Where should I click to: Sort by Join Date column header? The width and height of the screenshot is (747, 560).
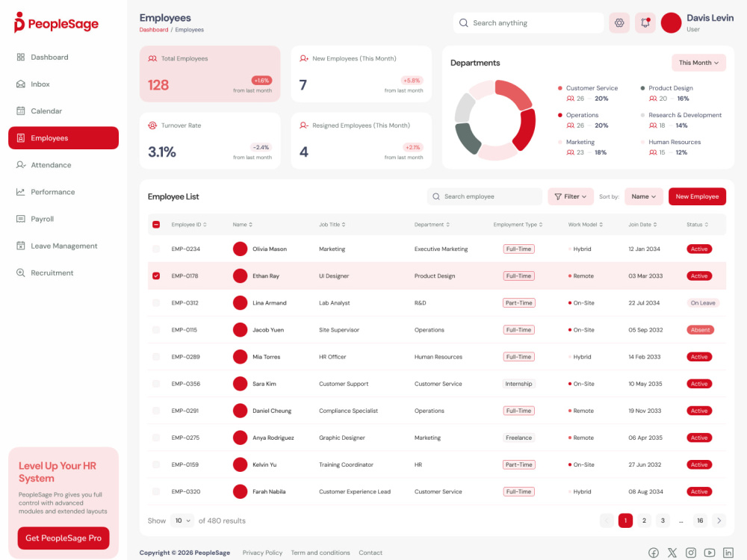(642, 225)
